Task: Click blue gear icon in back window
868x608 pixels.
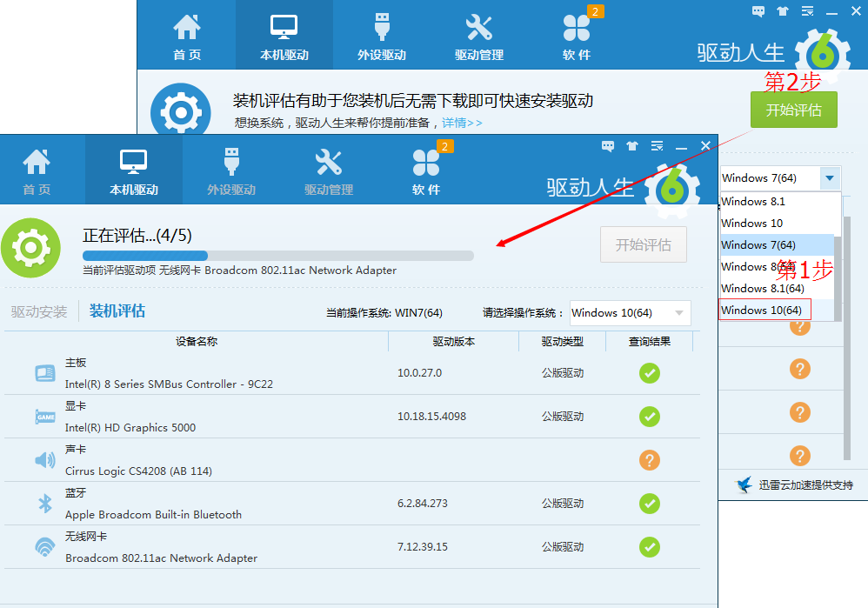Action: [x=180, y=110]
